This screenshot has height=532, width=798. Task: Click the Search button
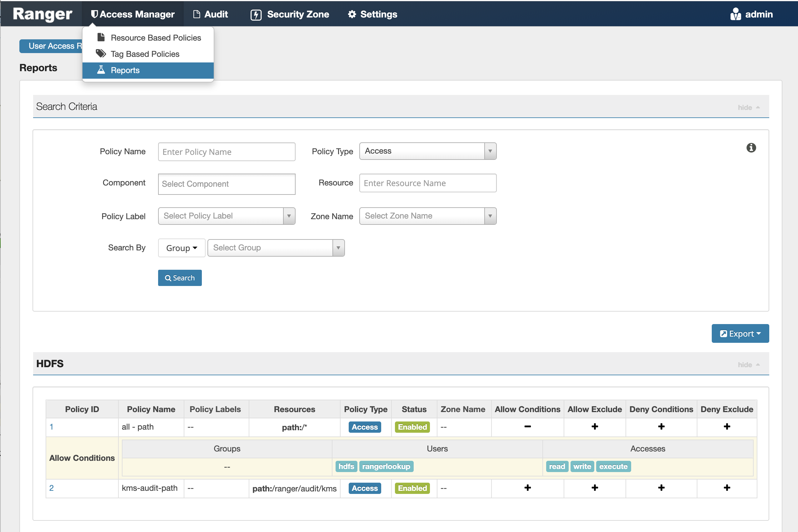tap(180, 278)
